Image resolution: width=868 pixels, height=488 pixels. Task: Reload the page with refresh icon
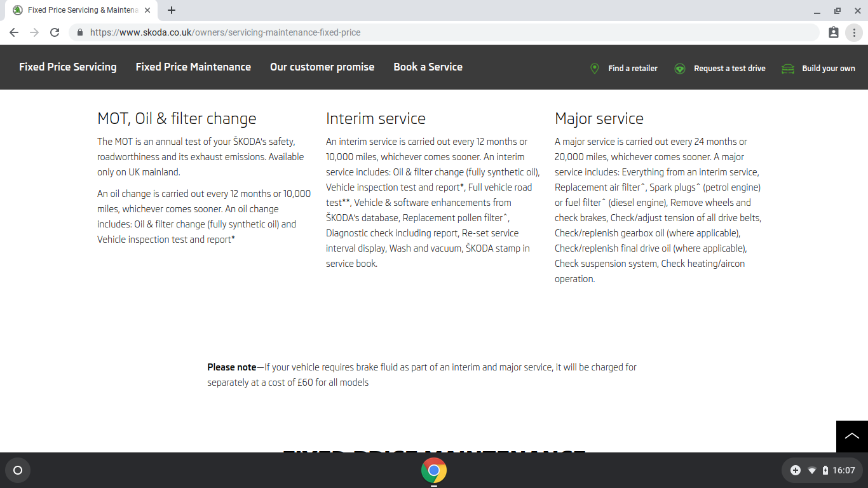(55, 32)
